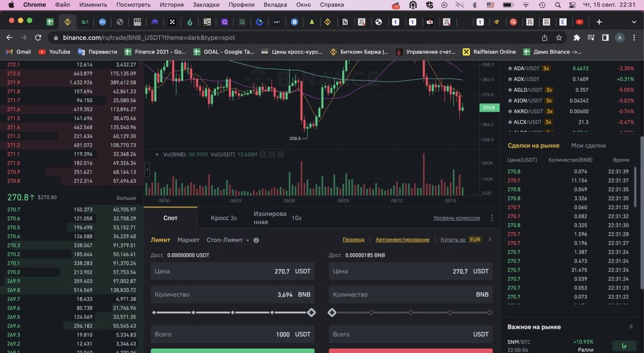Collapse the Vol(BNB) indicator legend arrow
644x353 pixels.
pos(157,155)
